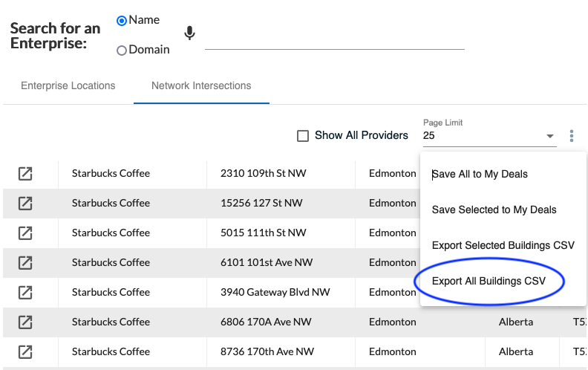Click Edmonton in 6806 170A Ave row
Screen dimensions: 588x370
point(393,322)
